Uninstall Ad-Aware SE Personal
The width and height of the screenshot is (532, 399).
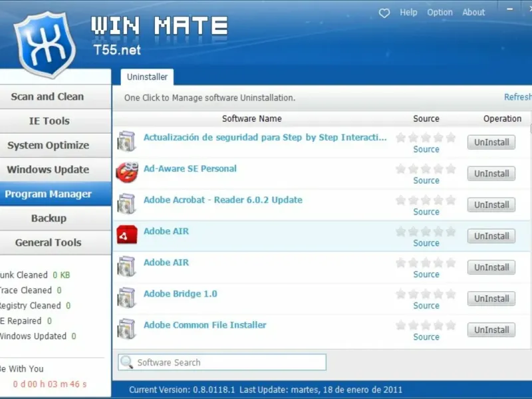pyautogui.click(x=491, y=174)
